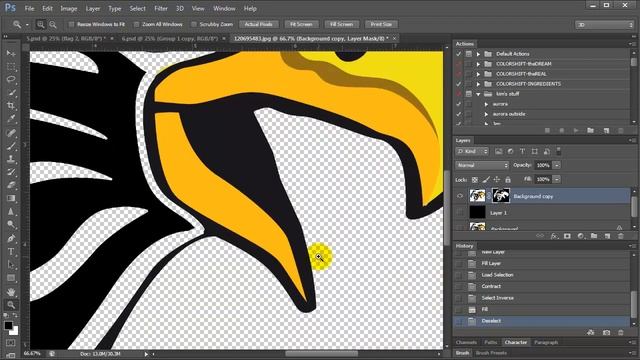Create new adjustment layer icon
Image resolution: width=640 pixels, height=360 pixels.
[580, 236]
